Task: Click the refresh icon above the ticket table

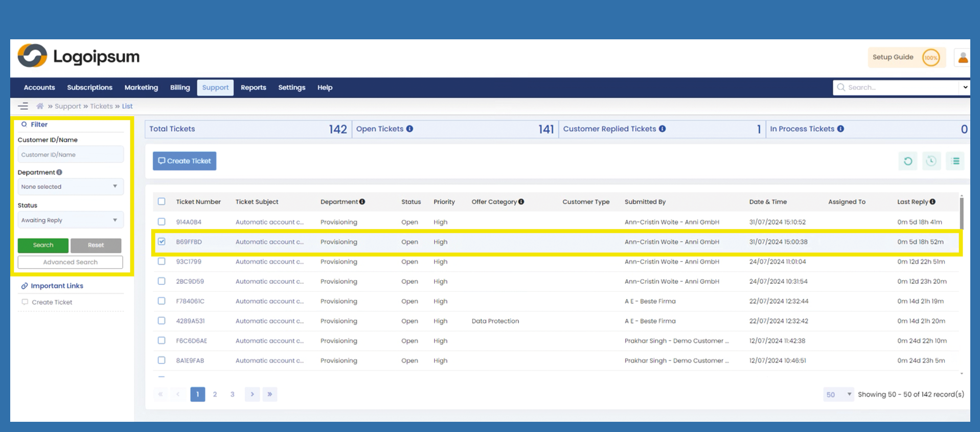Action: pos(907,161)
